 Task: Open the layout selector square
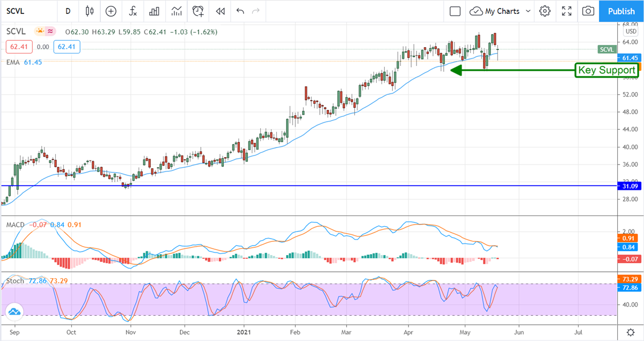pos(455,11)
